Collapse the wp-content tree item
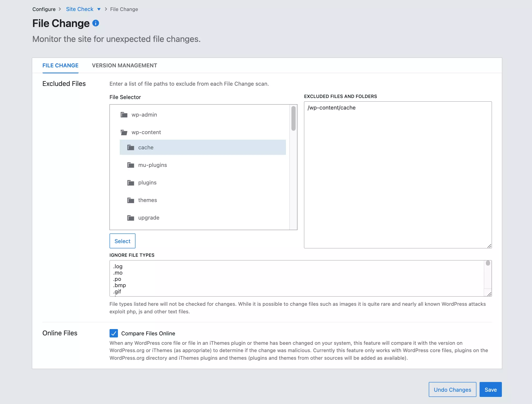Screen dimensions: 532x404 [146, 132]
